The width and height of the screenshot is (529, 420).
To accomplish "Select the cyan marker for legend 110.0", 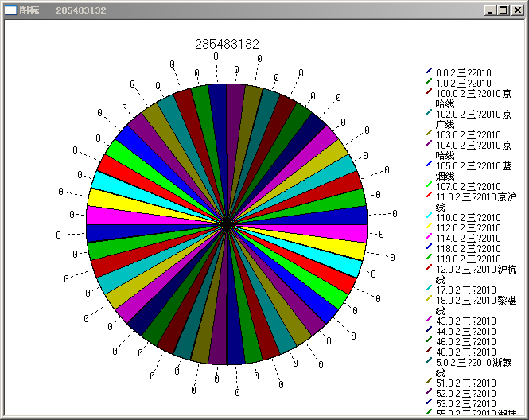I will point(430,216).
